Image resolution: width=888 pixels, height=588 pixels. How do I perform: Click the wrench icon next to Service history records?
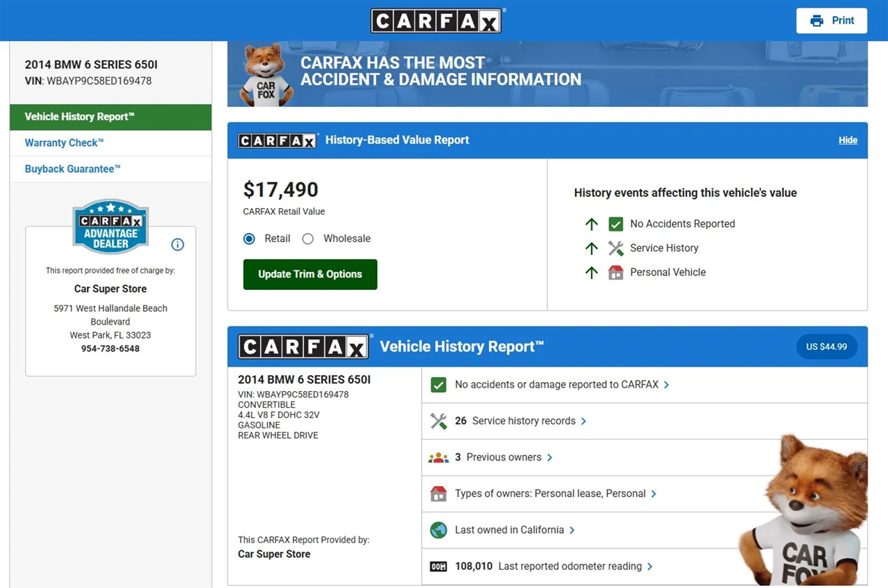(438, 421)
